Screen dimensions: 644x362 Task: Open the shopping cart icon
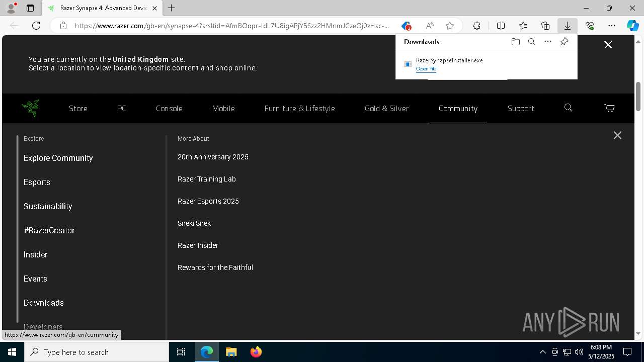[x=609, y=108]
